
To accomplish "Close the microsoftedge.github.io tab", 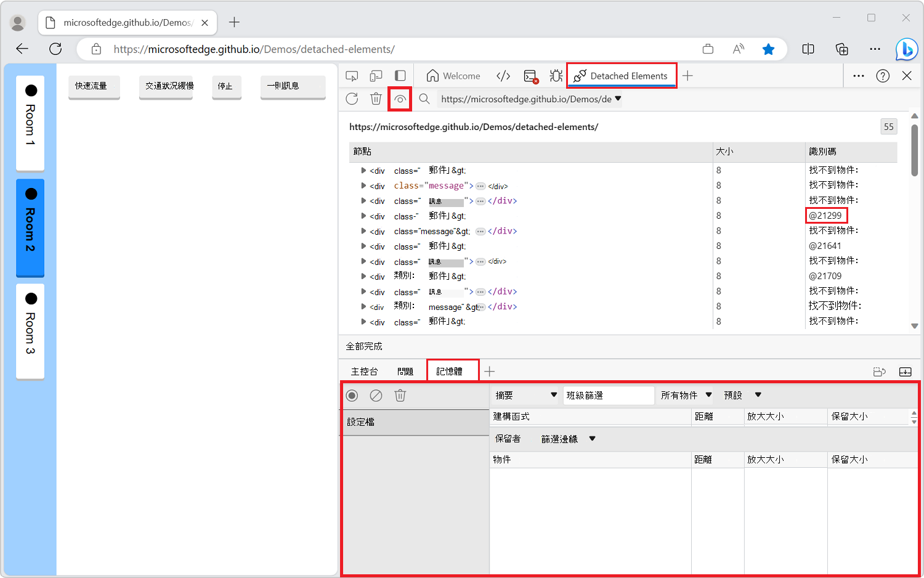I will pyautogui.click(x=205, y=23).
